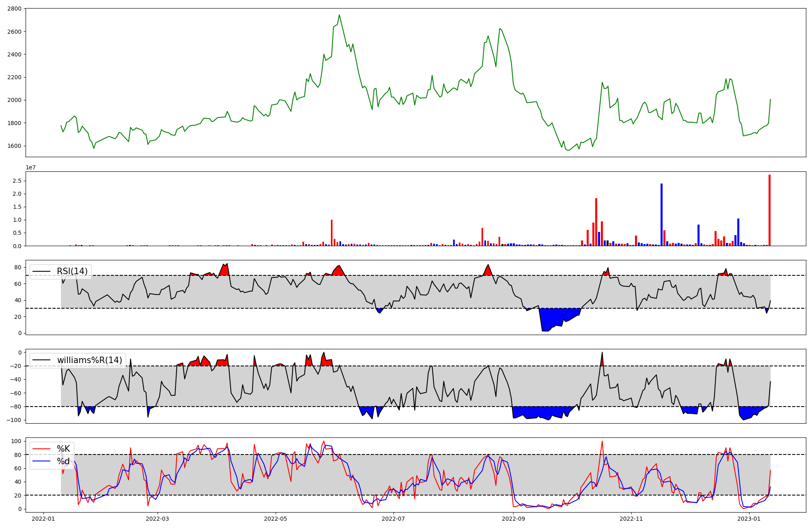Click the red %K legend line sample
The image size is (812, 528).
tap(41, 449)
